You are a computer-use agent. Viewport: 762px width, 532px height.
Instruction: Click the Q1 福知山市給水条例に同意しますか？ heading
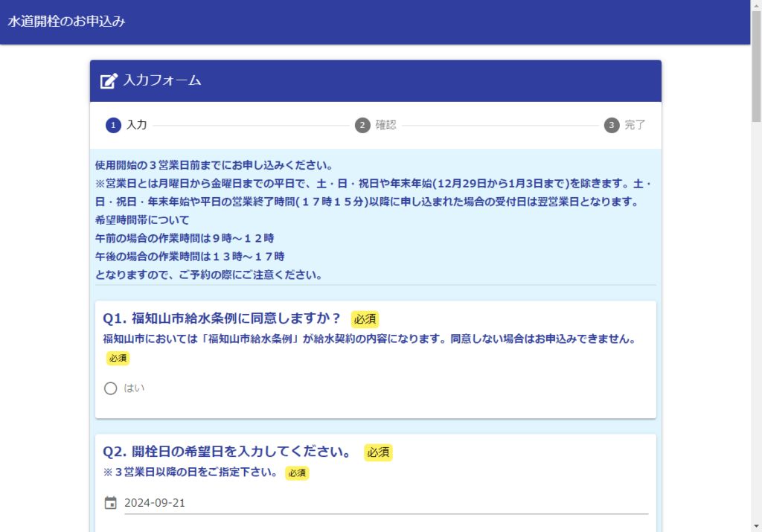click(x=222, y=318)
